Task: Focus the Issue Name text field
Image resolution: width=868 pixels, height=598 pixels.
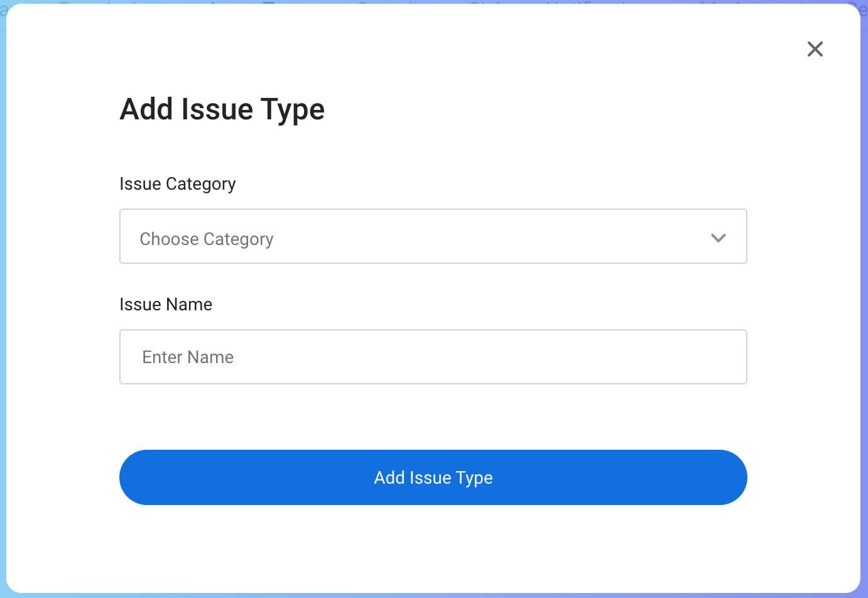Action: point(433,357)
